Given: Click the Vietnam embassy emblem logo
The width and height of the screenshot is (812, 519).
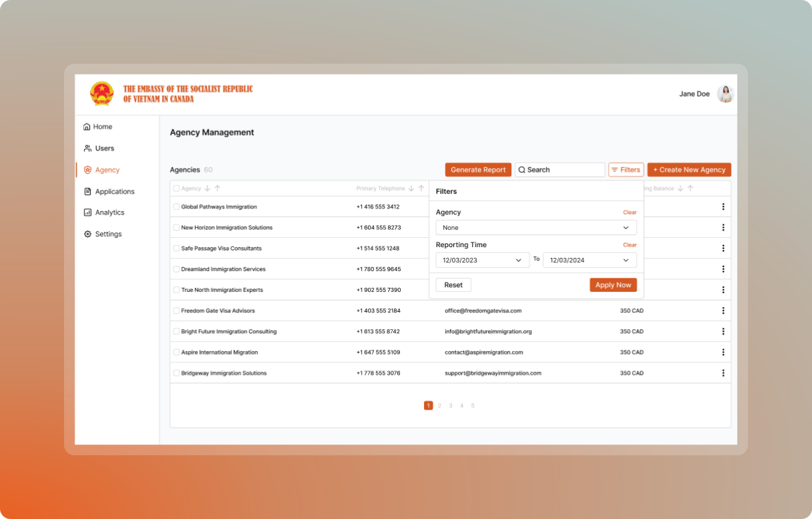Looking at the screenshot, I should click(102, 94).
